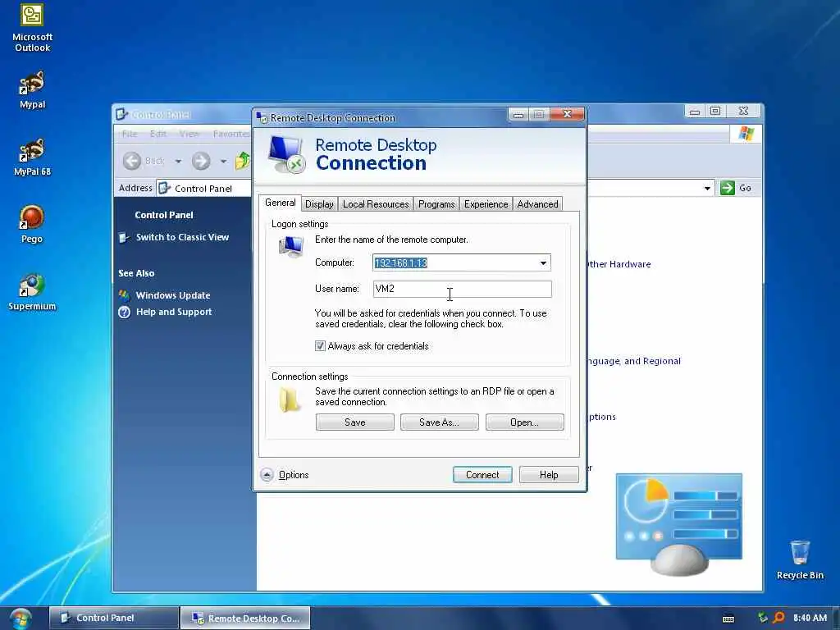The width and height of the screenshot is (840, 630).
Task: Expand the Computer address dropdown arrow
Action: click(x=543, y=263)
